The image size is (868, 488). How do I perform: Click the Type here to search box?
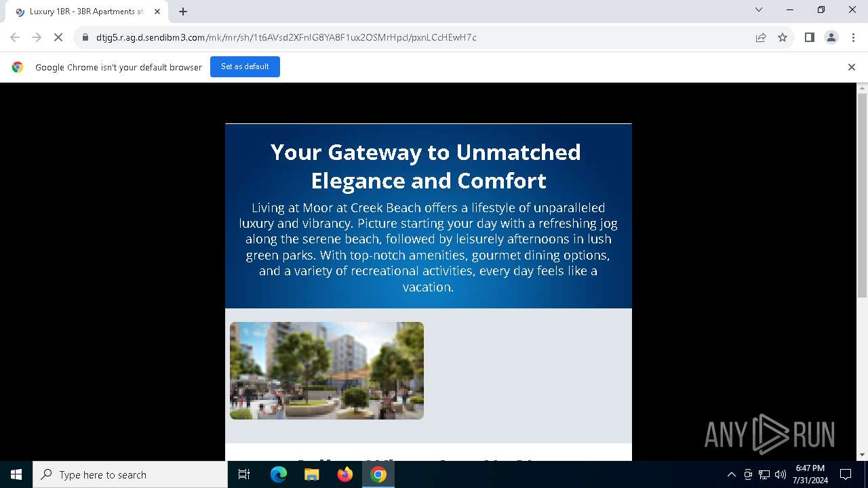[130, 474]
